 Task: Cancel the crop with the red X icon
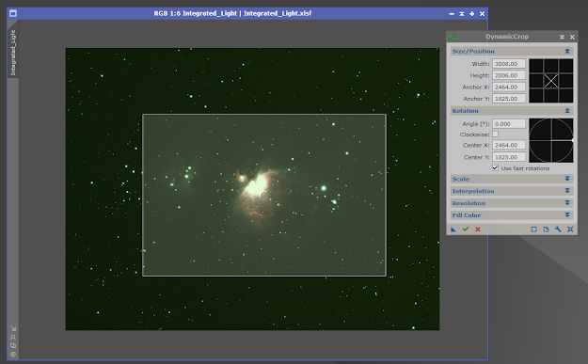(478, 229)
